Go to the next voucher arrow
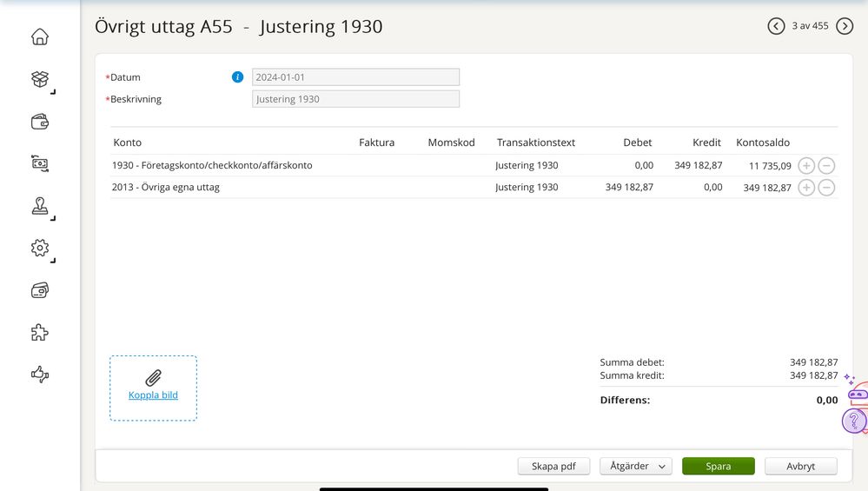This screenshot has height=491, width=868. click(x=845, y=26)
